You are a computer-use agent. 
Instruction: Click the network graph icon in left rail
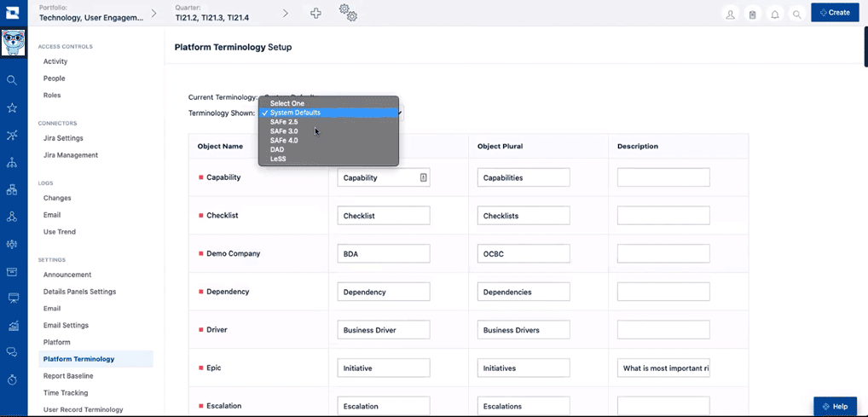(x=12, y=135)
